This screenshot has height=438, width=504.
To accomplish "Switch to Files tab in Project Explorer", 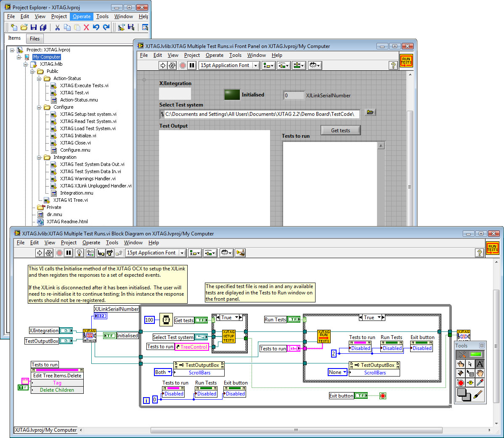I will 35,39.
